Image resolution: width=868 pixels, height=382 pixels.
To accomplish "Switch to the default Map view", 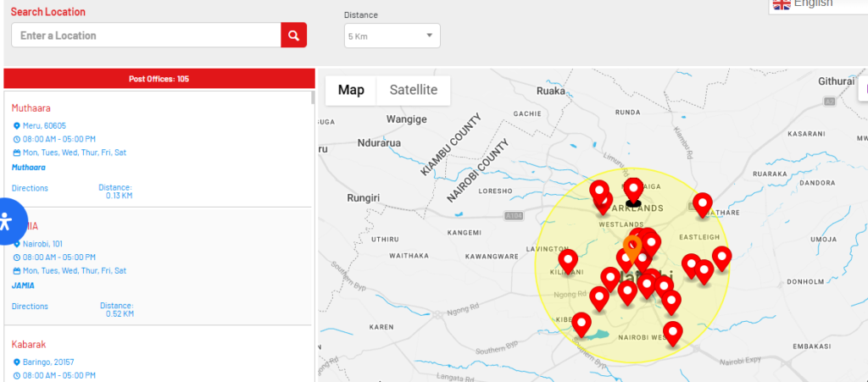I will [x=351, y=90].
